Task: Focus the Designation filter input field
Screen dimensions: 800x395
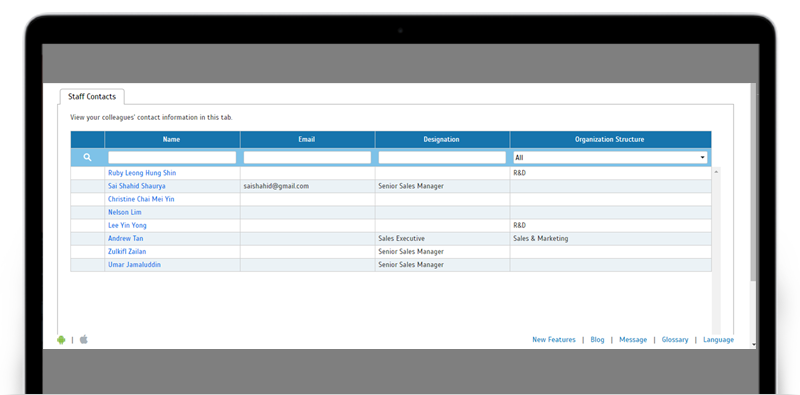Action: pyautogui.click(x=442, y=158)
